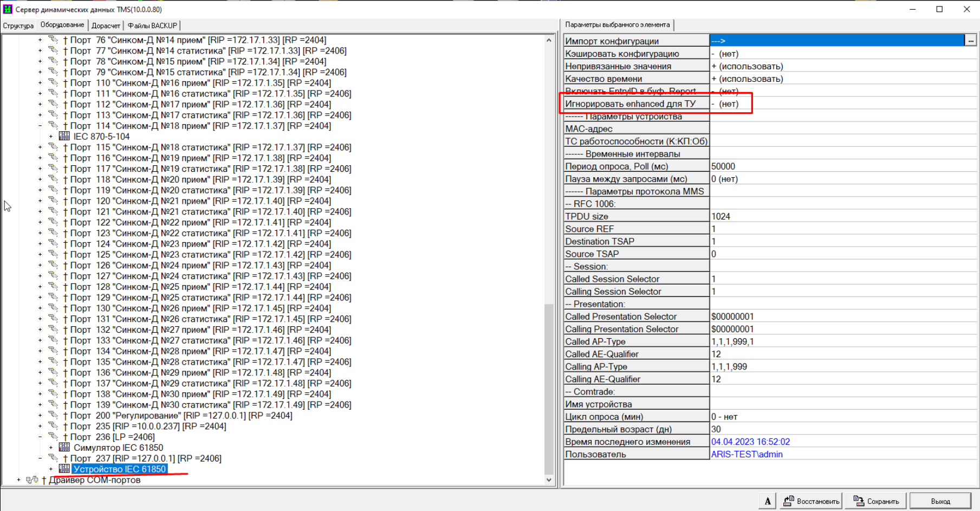Viewport: 980px width, 511px height.
Task: Toggle the Качество времени value
Action: (842, 79)
